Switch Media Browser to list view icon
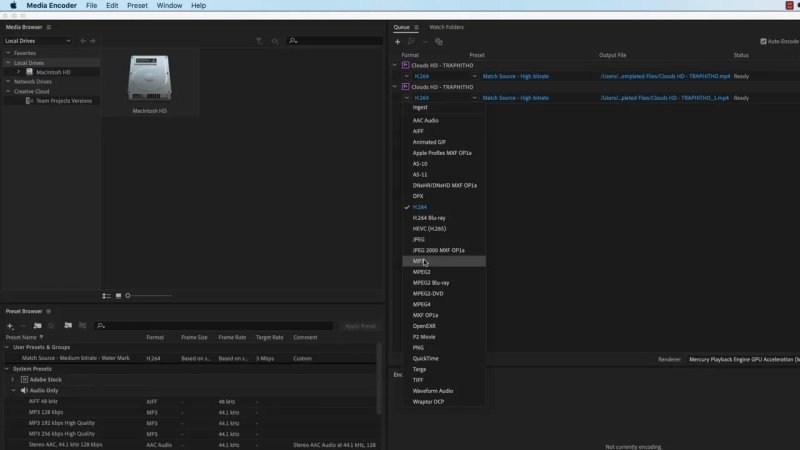This screenshot has width=800, height=450. [x=107, y=296]
